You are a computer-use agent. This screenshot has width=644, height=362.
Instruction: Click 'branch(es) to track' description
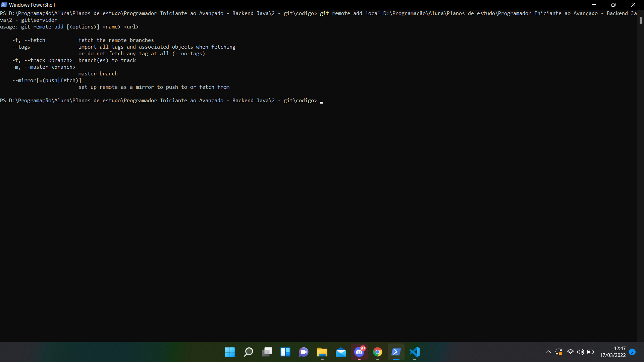(107, 60)
